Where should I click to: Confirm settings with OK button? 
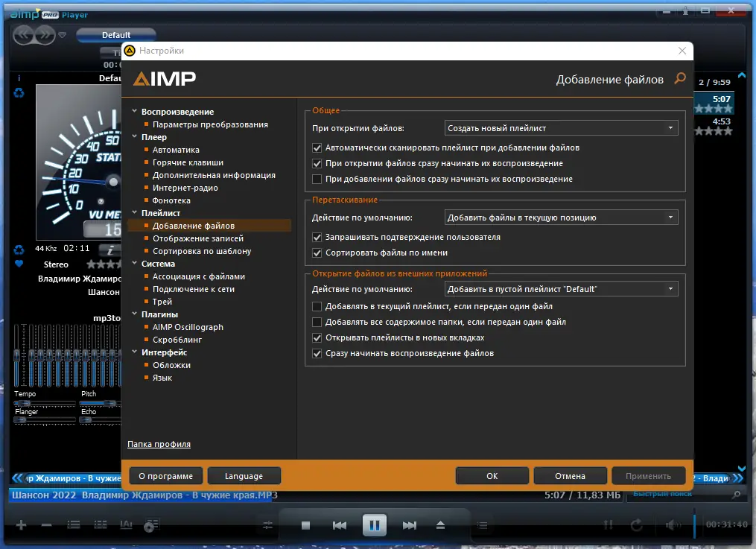click(x=492, y=476)
